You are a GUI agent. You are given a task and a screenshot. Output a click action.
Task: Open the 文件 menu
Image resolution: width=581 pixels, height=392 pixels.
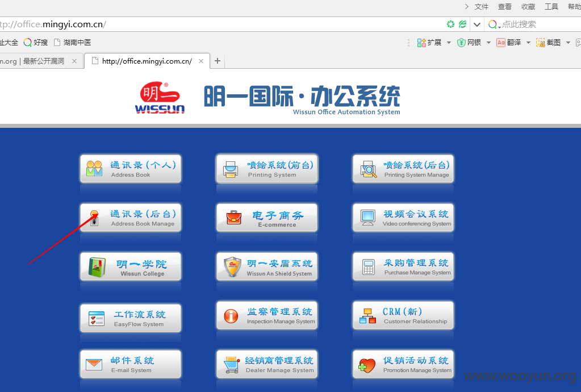[x=482, y=7]
